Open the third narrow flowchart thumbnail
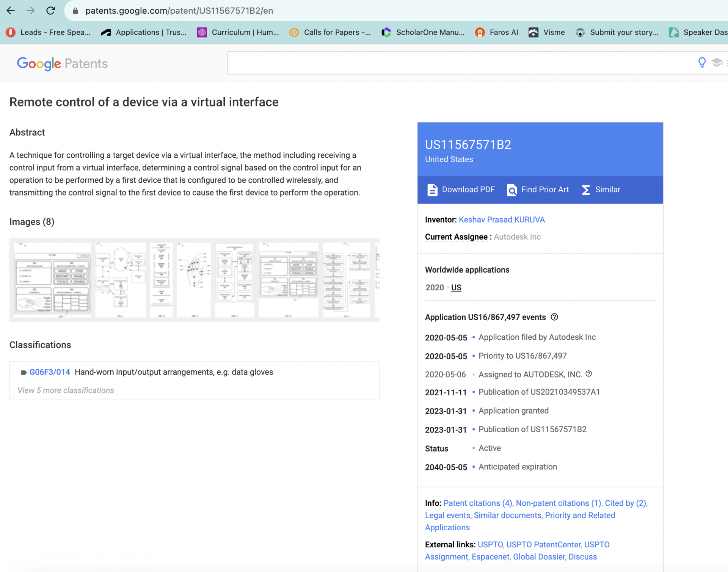The image size is (728, 572). [x=161, y=280]
